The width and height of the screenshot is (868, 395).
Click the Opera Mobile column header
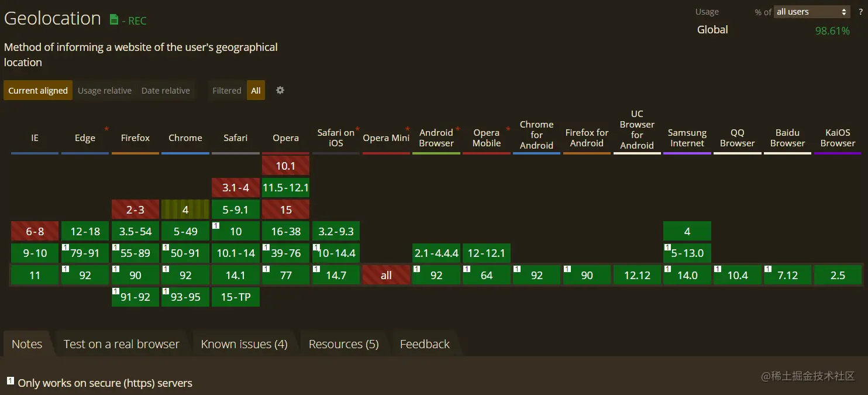487,138
